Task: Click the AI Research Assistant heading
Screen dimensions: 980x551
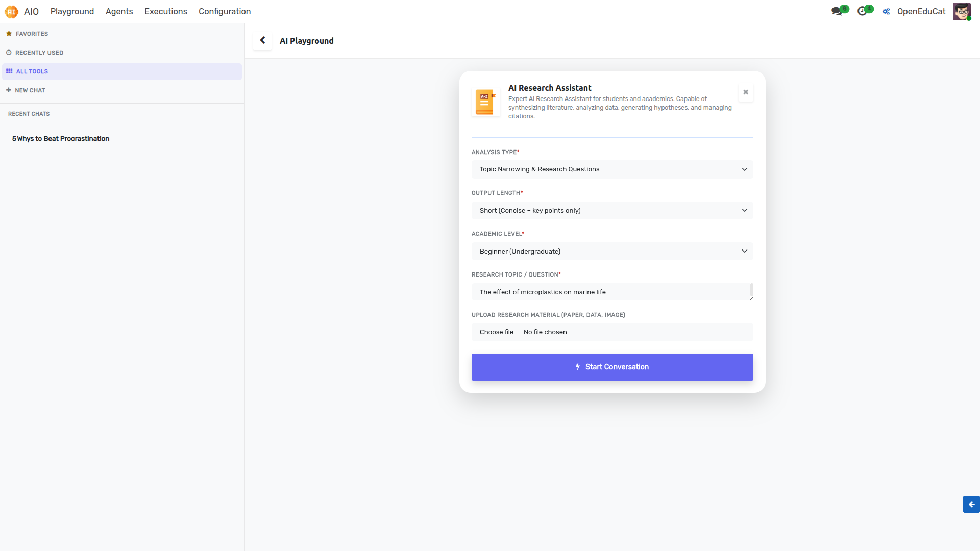Action: (550, 88)
